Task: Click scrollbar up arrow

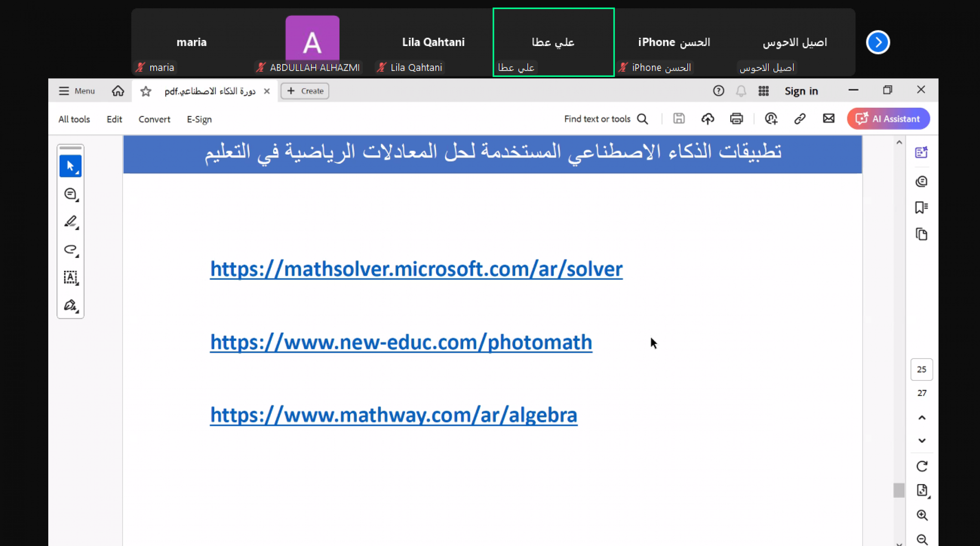Action: coord(899,142)
